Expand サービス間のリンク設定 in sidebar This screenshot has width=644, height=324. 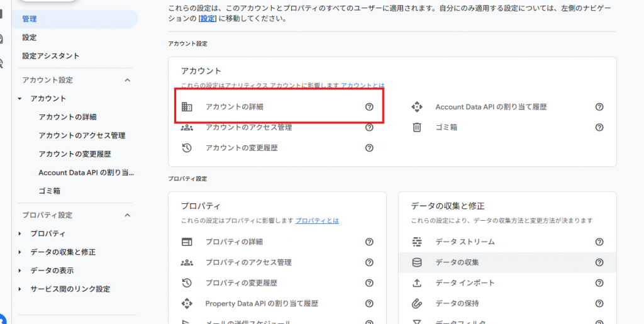20,289
